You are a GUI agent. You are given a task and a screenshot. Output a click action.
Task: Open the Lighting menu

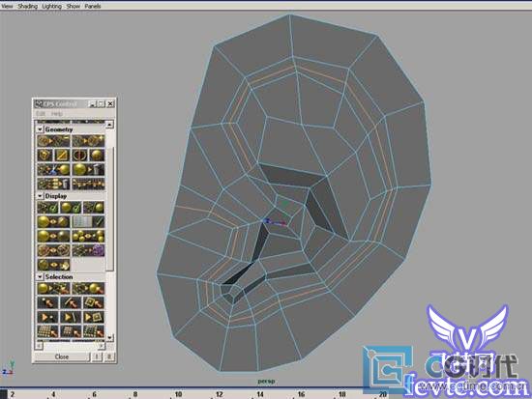(x=51, y=6)
